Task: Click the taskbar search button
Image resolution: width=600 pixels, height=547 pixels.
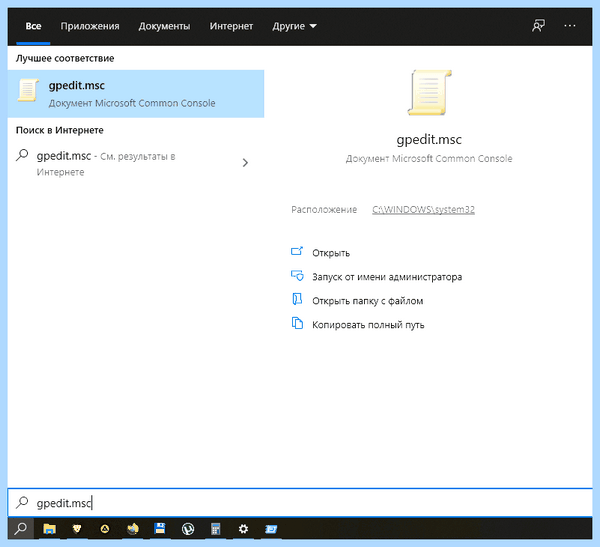Action: click(x=21, y=529)
